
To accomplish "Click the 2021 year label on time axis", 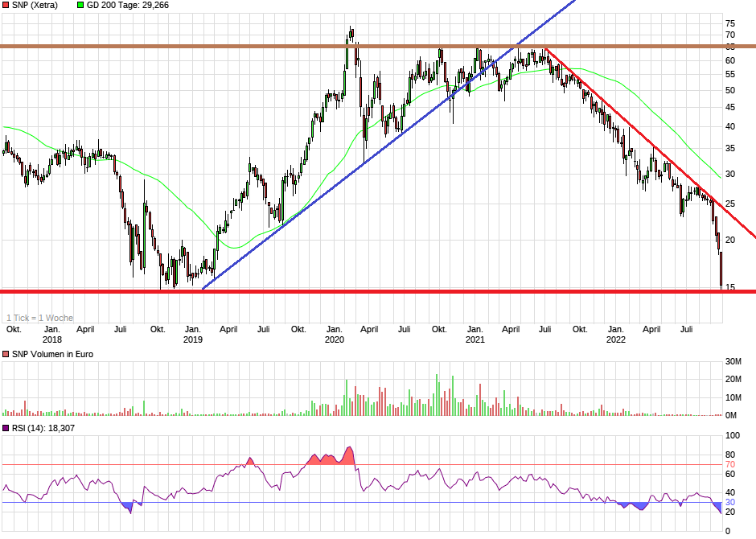I will tap(475, 339).
